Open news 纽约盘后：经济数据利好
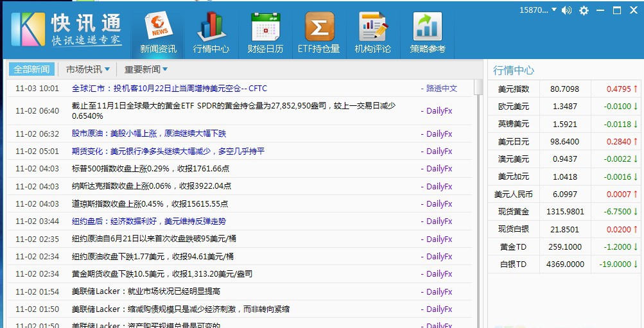 coord(149,221)
